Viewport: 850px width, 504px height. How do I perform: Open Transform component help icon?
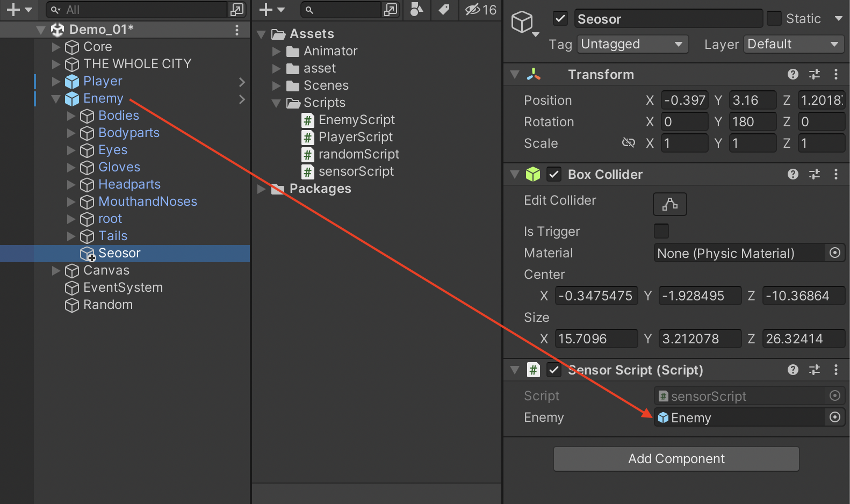coord(793,74)
